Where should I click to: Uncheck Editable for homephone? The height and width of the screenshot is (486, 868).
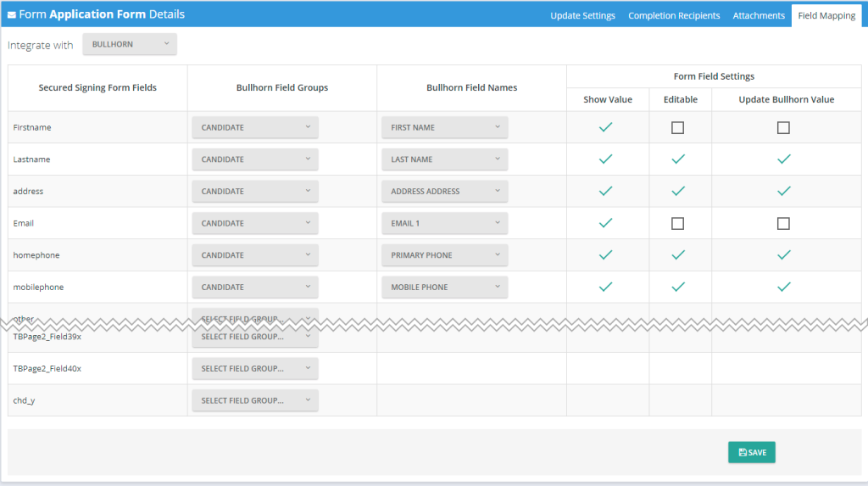[678, 255]
